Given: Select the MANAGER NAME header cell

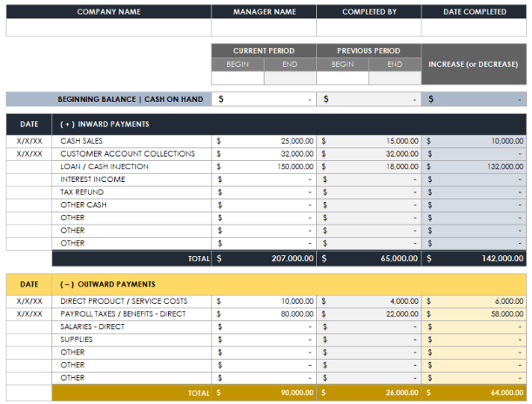Looking at the screenshot, I should (x=264, y=11).
